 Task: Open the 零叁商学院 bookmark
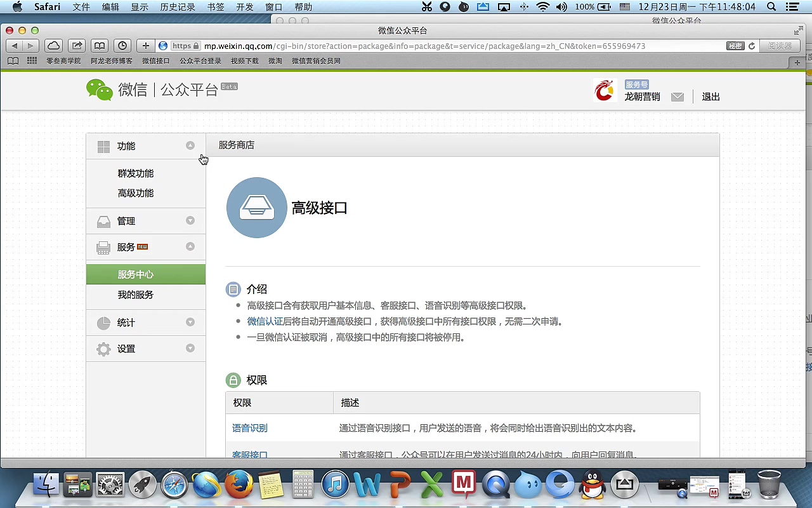(63, 61)
